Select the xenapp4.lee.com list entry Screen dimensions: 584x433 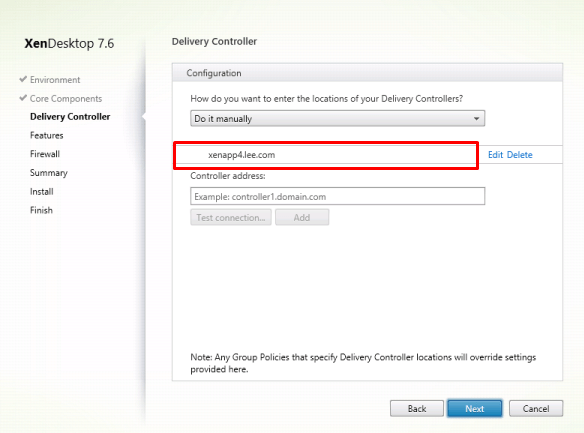point(326,155)
